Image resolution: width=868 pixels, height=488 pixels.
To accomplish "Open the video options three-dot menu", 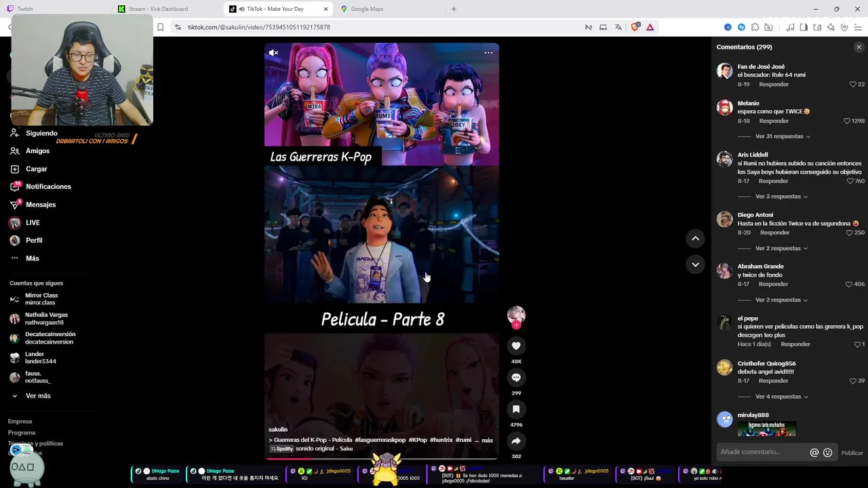I will [x=488, y=52].
